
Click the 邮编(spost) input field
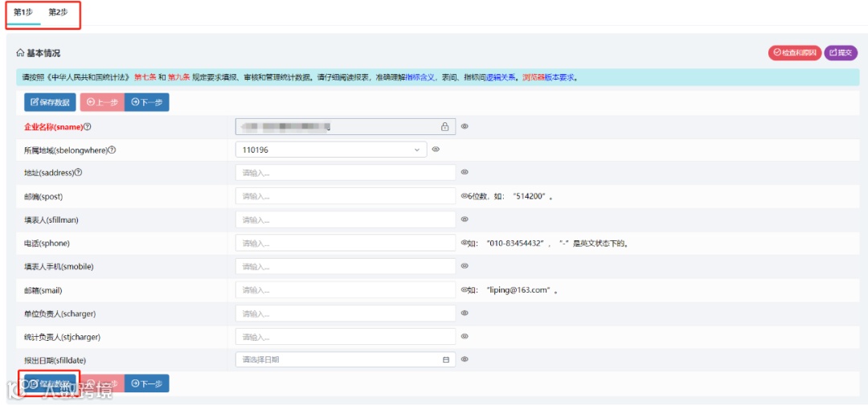pos(346,196)
